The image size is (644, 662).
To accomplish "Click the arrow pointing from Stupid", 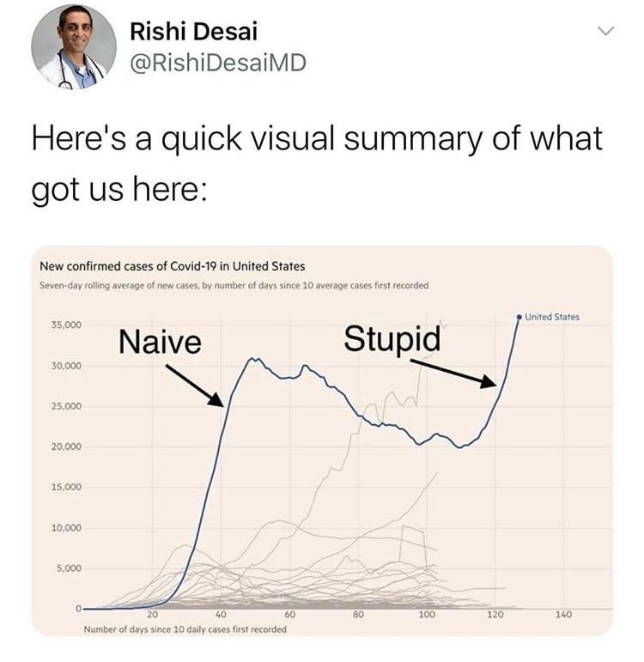I will coord(459,373).
